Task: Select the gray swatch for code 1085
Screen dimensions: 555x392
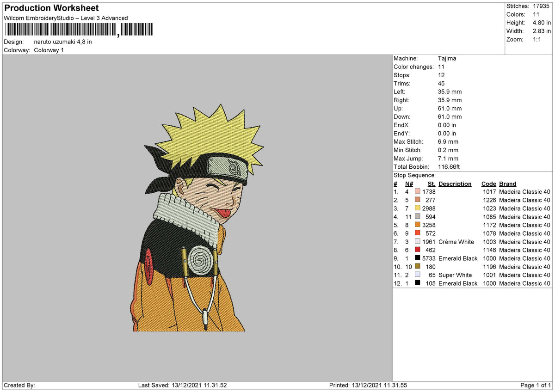Action: point(418,217)
